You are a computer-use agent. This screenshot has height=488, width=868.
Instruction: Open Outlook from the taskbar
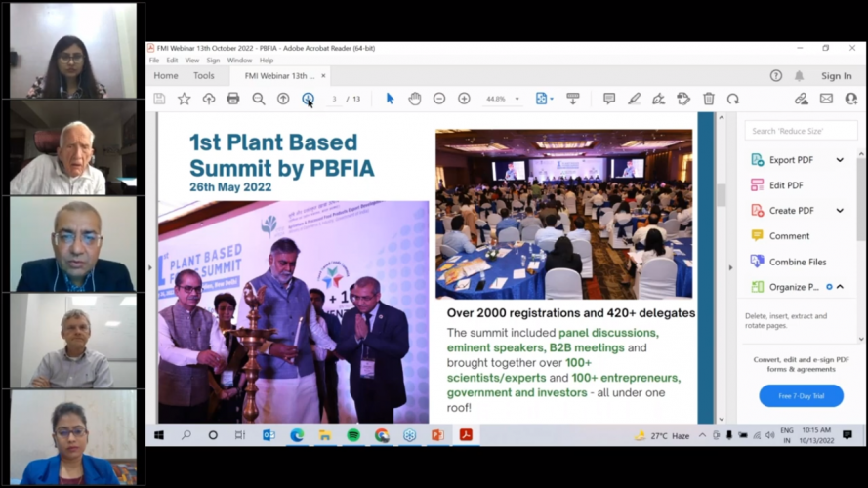(269, 435)
